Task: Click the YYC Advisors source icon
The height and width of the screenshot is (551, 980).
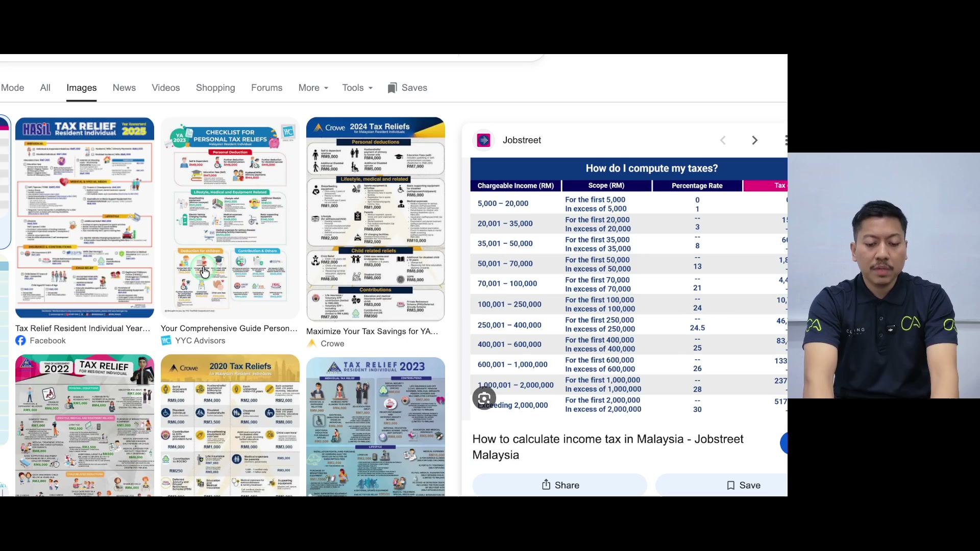Action: 166,341
